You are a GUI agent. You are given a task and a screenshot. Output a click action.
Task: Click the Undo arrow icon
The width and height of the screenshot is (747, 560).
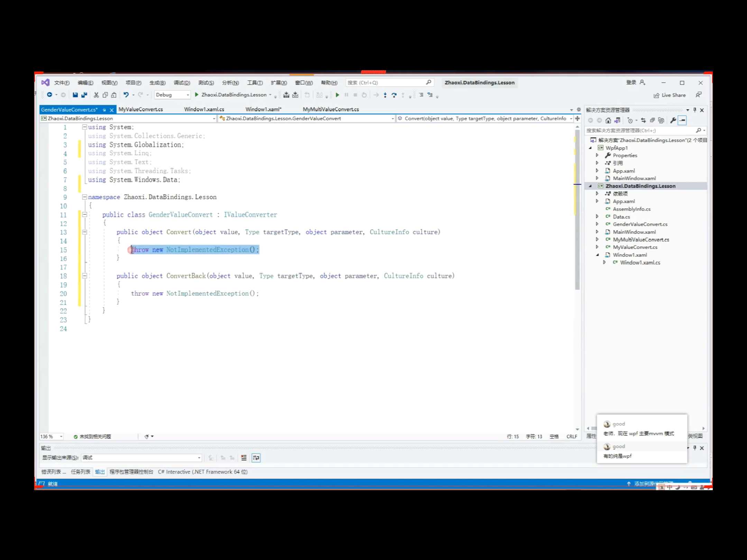[x=126, y=95]
